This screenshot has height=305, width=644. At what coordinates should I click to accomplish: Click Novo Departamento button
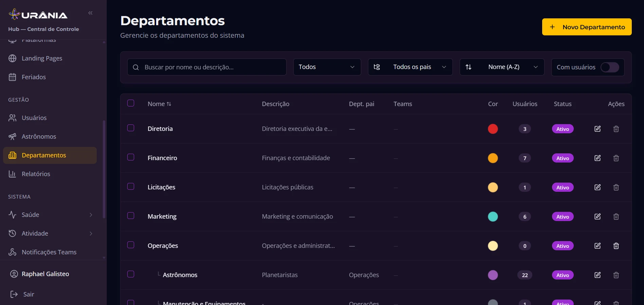pos(587,27)
